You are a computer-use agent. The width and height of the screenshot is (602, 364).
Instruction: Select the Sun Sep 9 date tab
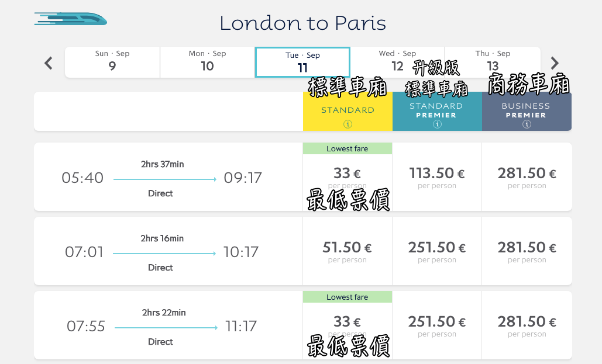click(x=112, y=61)
